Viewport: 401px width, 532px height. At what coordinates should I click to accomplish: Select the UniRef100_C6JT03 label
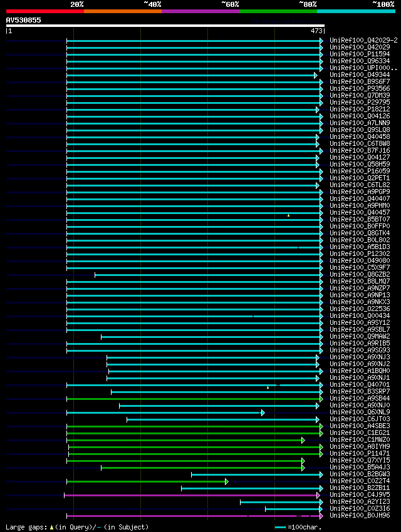pos(360,419)
